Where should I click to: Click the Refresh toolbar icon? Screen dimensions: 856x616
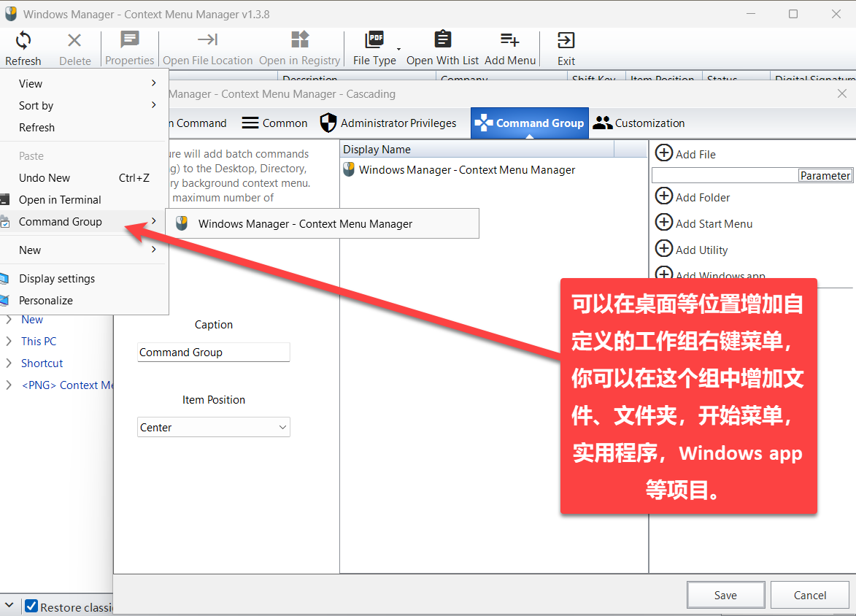(x=23, y=40)
